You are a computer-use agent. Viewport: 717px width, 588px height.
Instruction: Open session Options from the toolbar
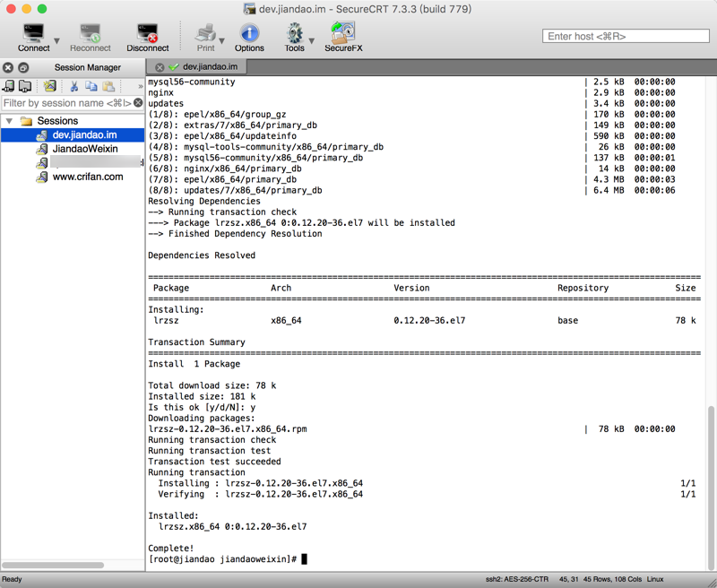(249, 35)
